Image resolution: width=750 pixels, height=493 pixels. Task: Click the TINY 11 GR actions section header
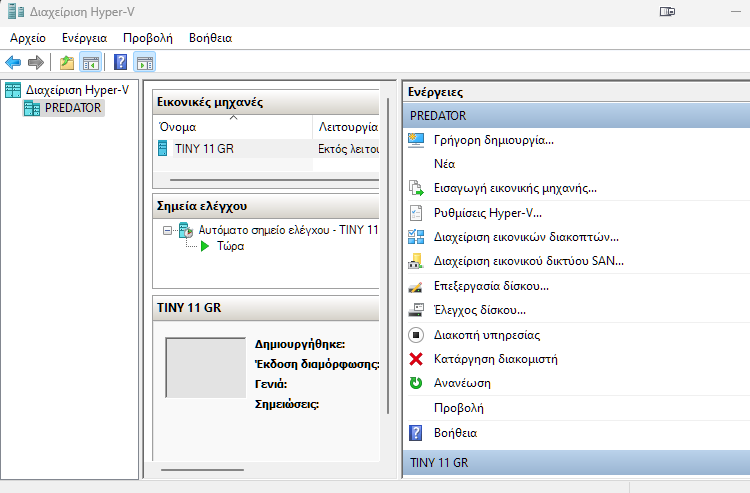(576, 463)
